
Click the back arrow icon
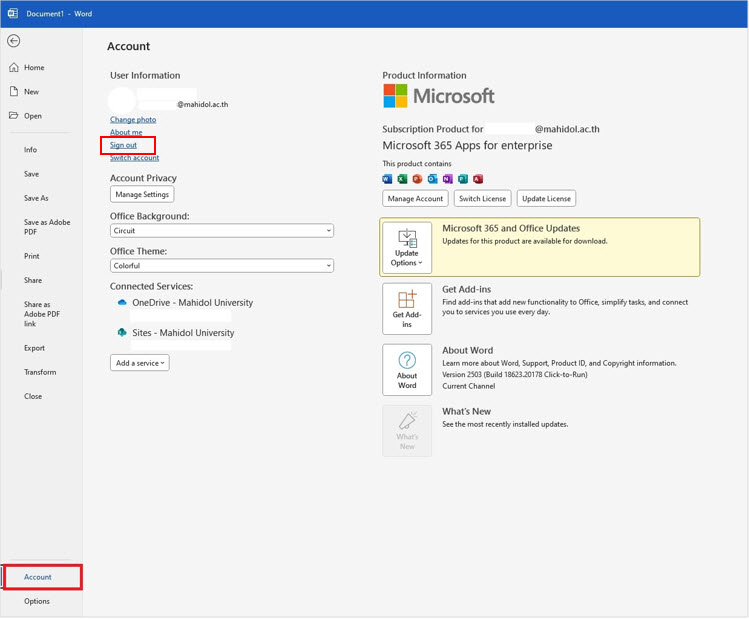pos(14,41)
